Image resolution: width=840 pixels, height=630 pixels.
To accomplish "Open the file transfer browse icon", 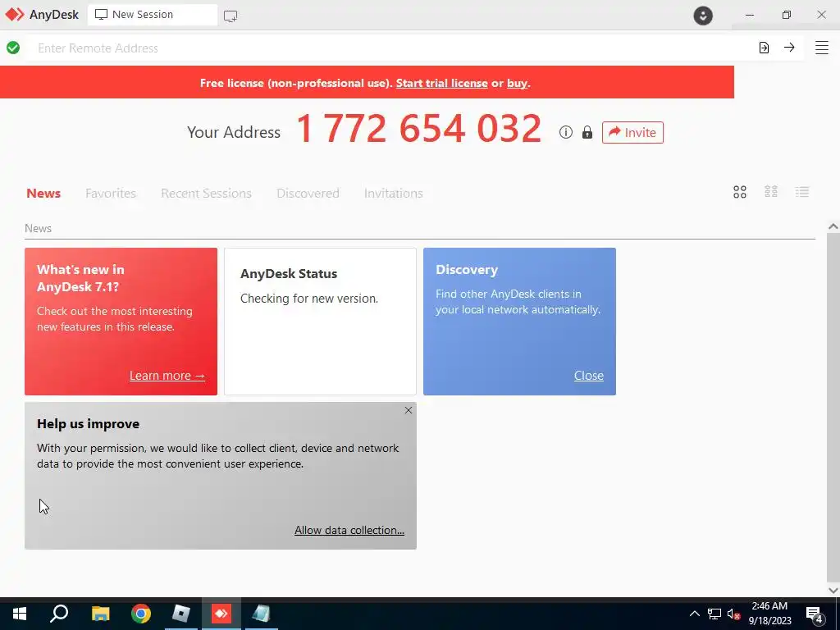I will (764, 48).
